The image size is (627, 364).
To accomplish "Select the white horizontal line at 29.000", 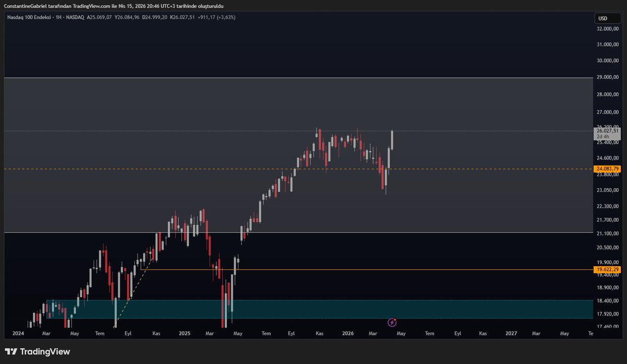I will click(298, 77).
